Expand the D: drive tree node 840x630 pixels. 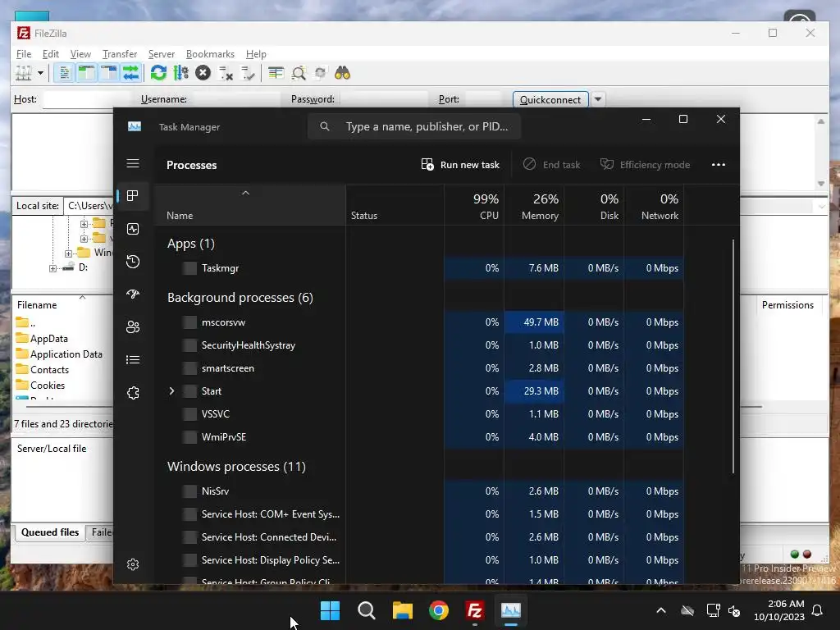pyautogui.click(x=52, y=268)
